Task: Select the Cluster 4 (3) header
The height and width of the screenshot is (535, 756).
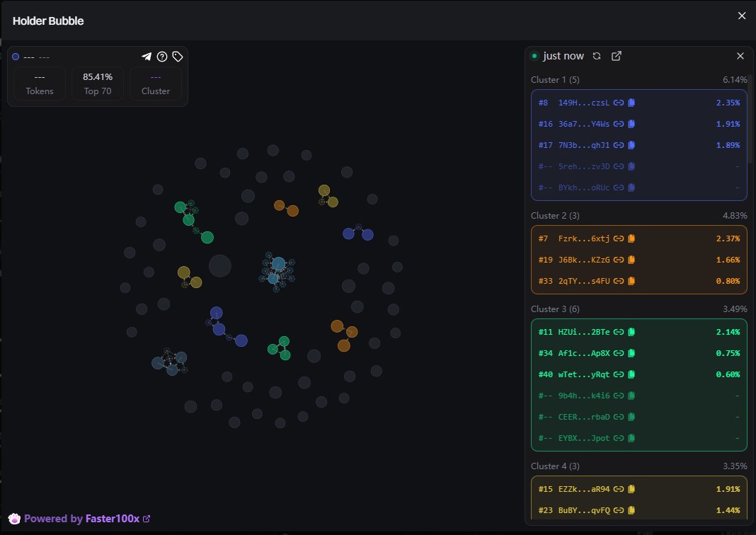Action: click(x=555, y=466)
